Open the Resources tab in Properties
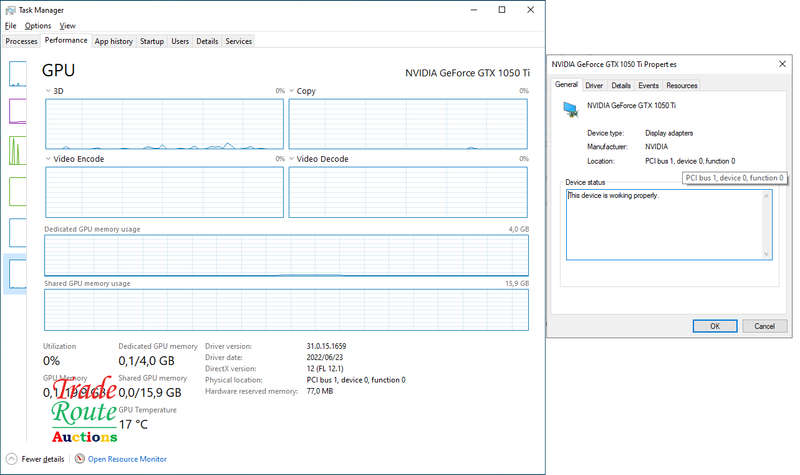800x475 pixels. click(x=682, y=86)
